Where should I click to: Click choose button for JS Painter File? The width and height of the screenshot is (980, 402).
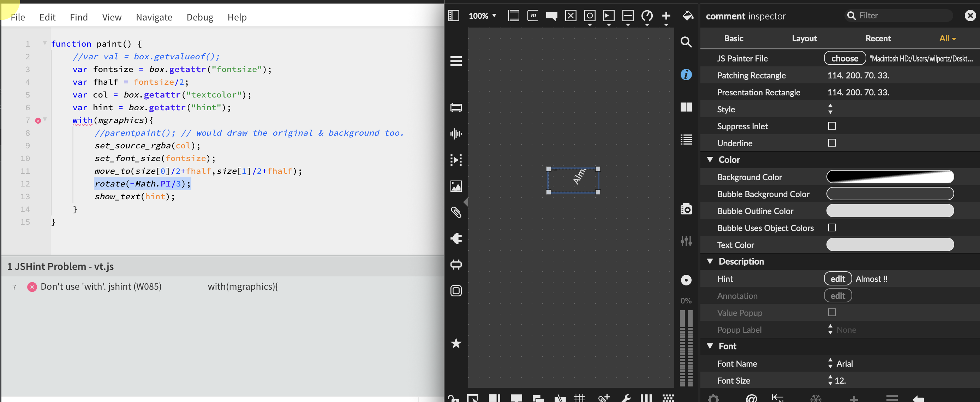coord(844,58)
